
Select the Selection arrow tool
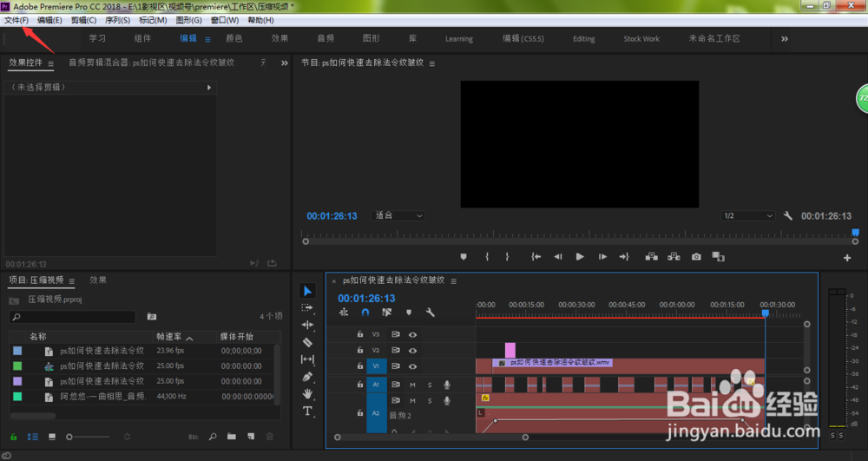coord(308,291)
